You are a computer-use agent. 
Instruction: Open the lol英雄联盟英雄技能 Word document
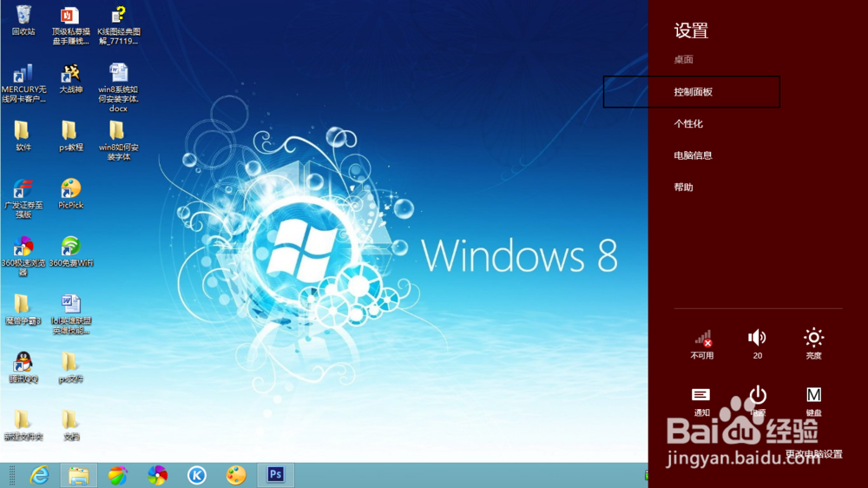(x=70, y=314)
